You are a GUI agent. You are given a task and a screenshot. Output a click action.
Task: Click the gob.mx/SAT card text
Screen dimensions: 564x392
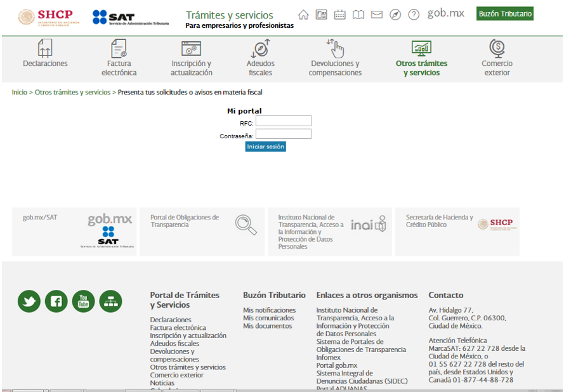click(x=39, y=217)
